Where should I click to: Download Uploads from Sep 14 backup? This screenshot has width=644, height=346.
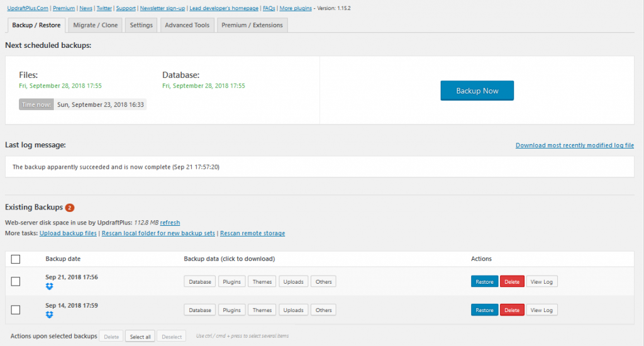coord(293,310)
